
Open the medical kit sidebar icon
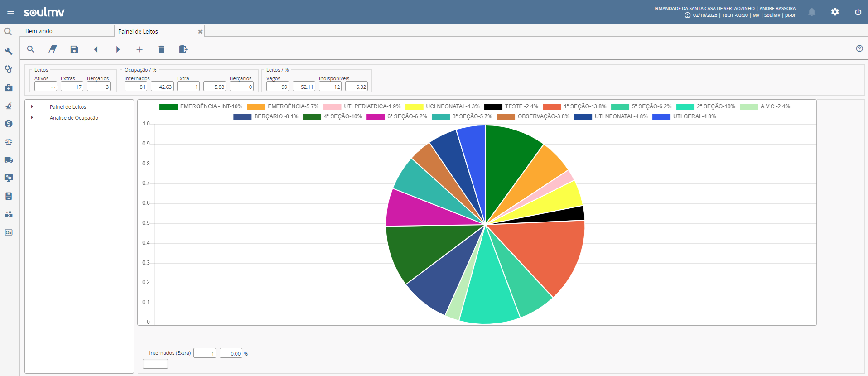9,87
